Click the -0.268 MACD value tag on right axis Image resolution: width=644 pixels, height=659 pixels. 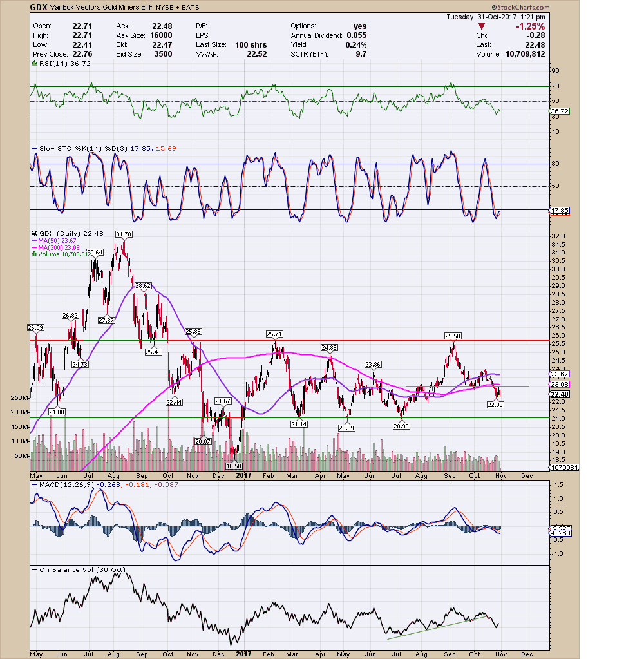click(560, 533)
